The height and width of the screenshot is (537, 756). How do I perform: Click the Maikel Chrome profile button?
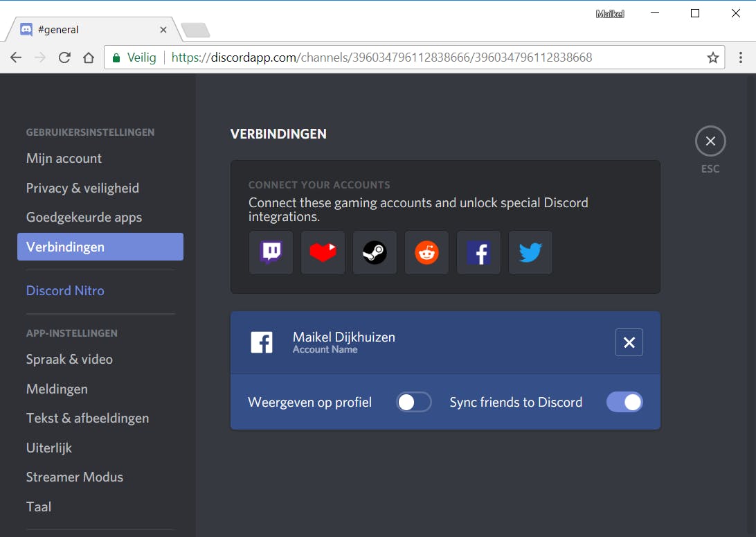pyautogui.click(x=610, y=14)
